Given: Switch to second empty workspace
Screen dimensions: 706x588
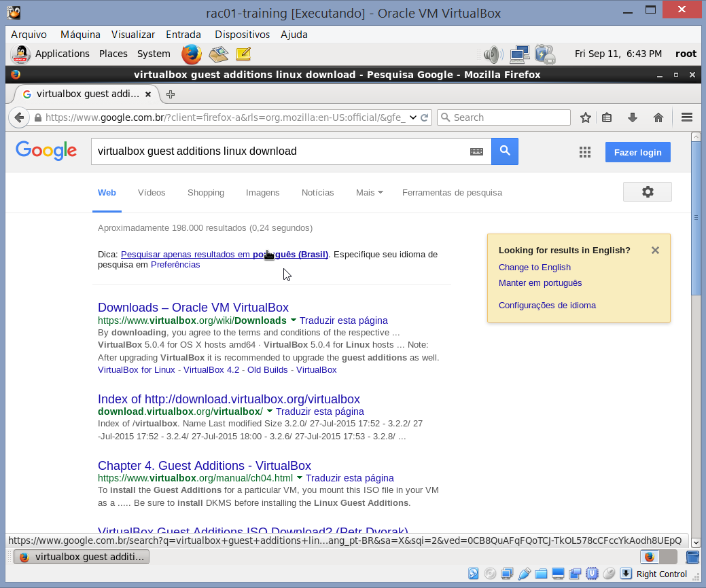Looking at the screenshot, I should (668, 557).
